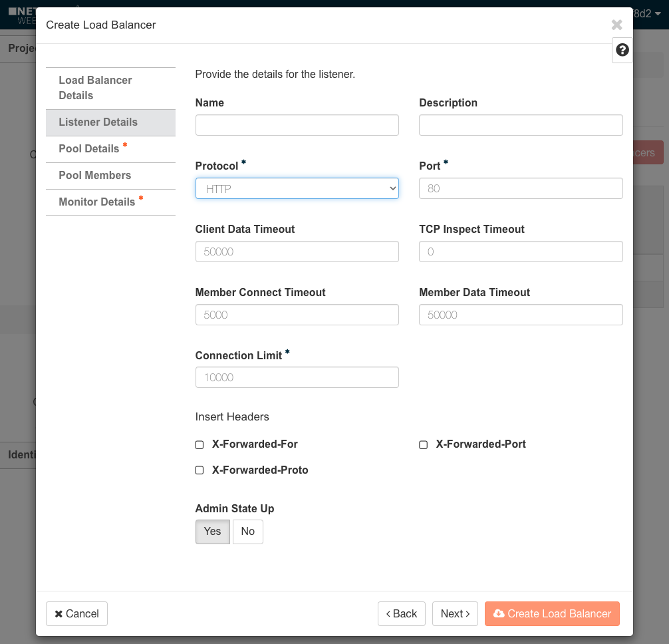This screenshot has height=644, width=669.
Task: Tick the X-Forwarded-Proto checkbox
Action: (200, 470)
